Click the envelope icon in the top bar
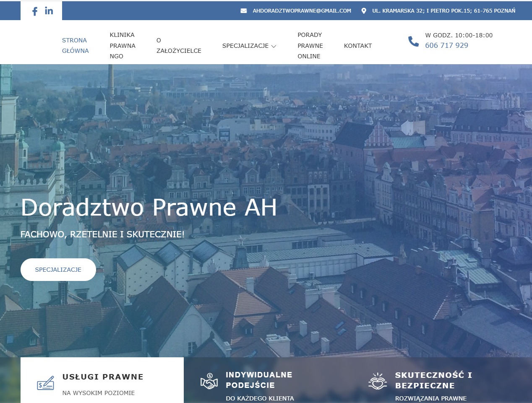 pos(244,10)
